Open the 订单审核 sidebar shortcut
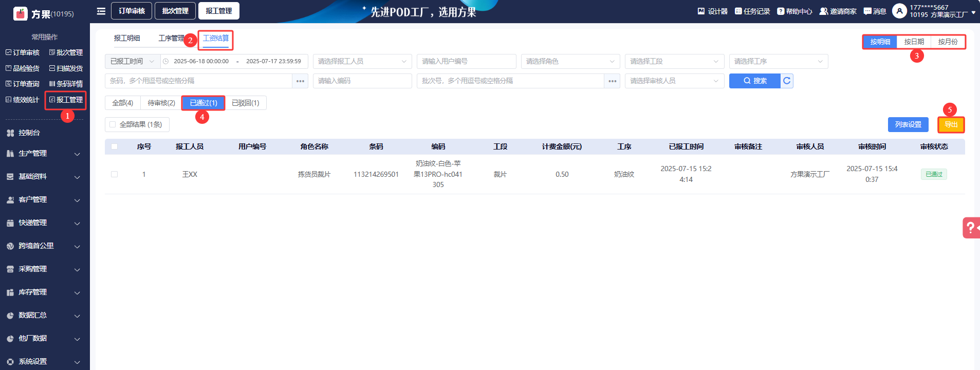The height and width of the screenshot is (370, 980). coord(23,52)
